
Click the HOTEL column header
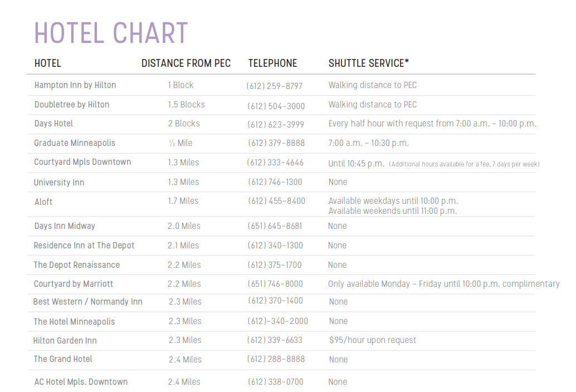pyautogui.click(x=48, y=63)
